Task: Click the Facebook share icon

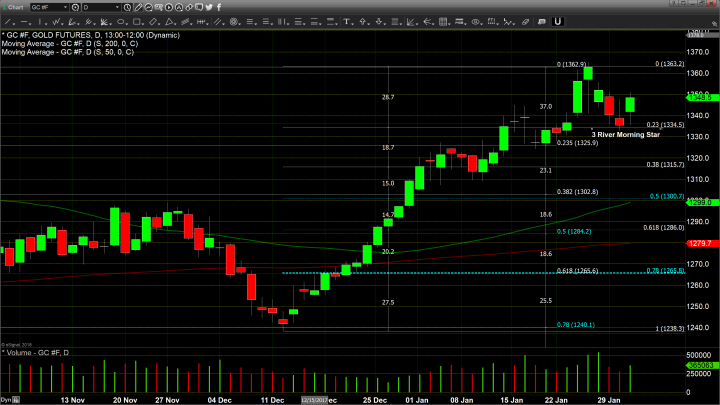Action: coord(219,7)
